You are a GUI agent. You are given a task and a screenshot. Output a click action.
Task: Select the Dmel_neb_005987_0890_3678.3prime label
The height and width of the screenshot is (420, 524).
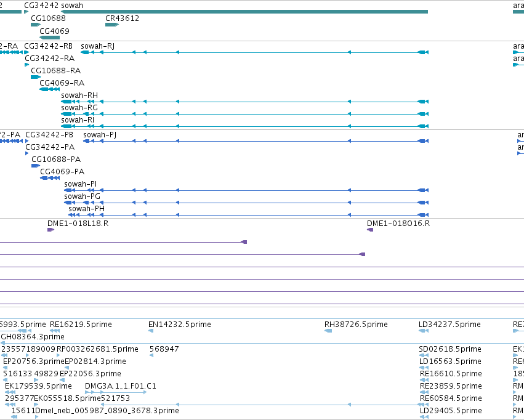(107, 411)
